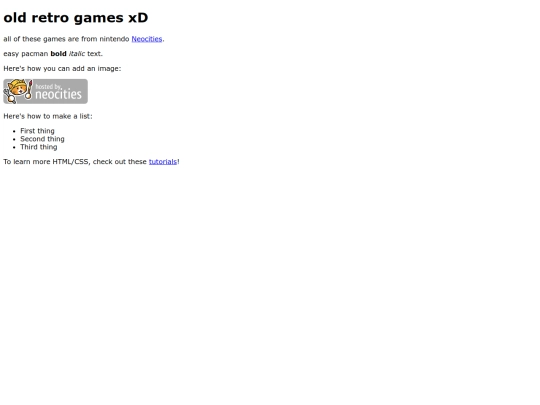
Task: Click the cat mascot in the badge
Action: point(18,91)
